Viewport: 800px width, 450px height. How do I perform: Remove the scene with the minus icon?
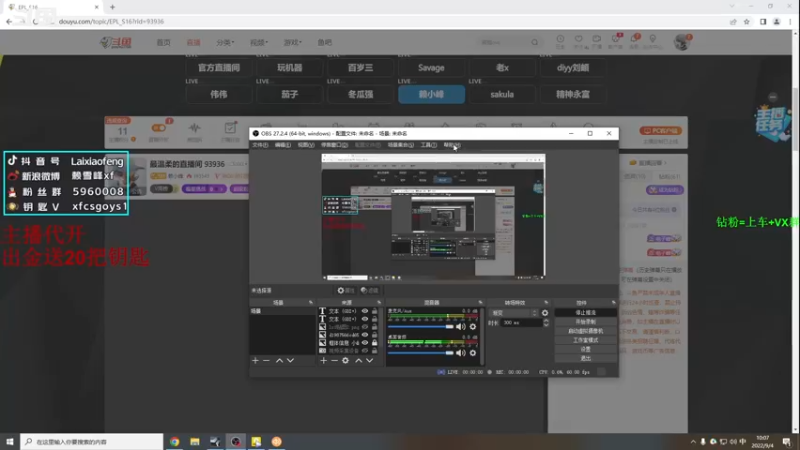[x=266, y=361]
